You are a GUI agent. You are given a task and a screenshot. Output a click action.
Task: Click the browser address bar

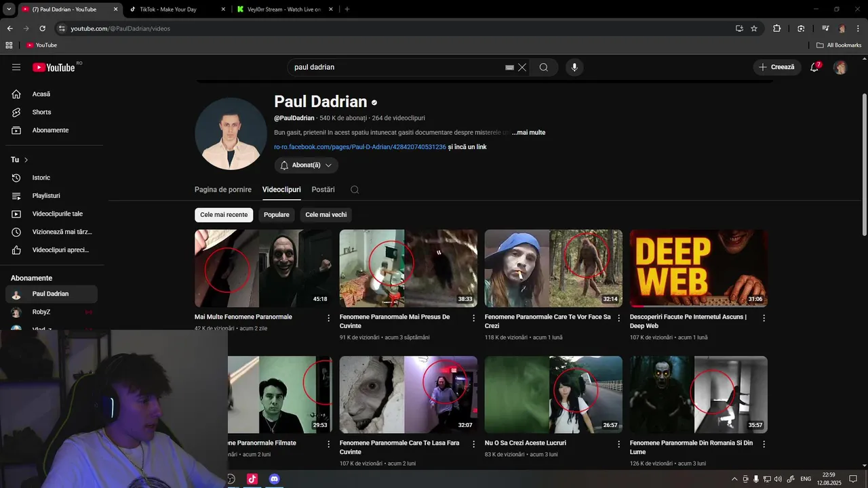(393, 28)
